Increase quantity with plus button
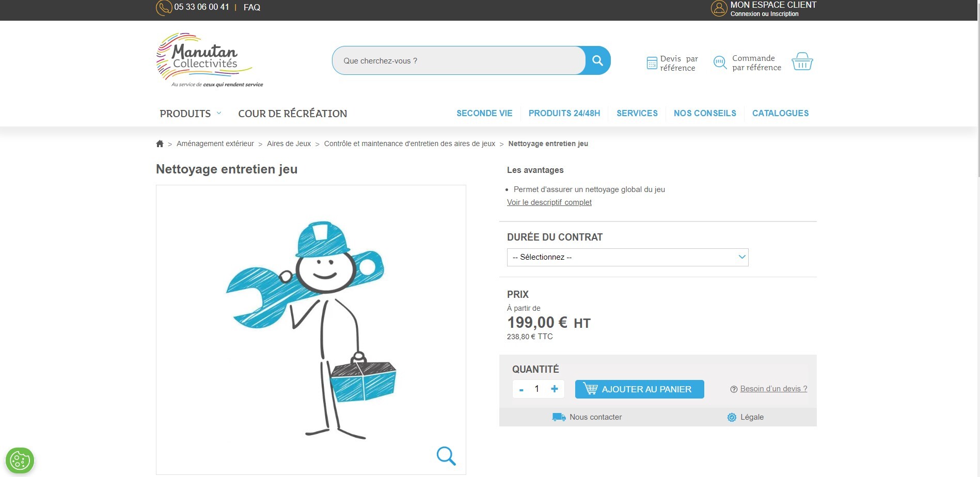The height and width of the screenshot is (477, 980). (x=555, y=389)
